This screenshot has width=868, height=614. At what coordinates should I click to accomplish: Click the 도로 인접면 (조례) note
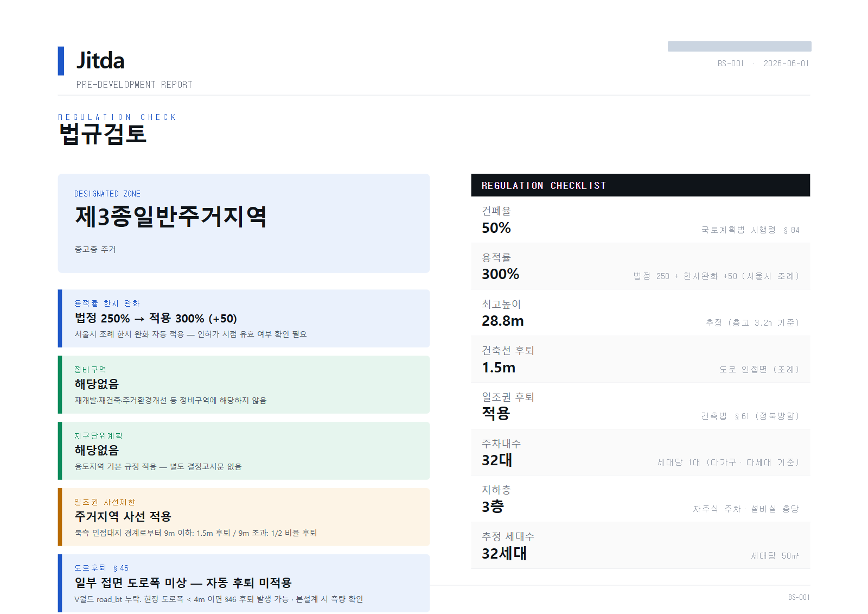click(759, 370)
